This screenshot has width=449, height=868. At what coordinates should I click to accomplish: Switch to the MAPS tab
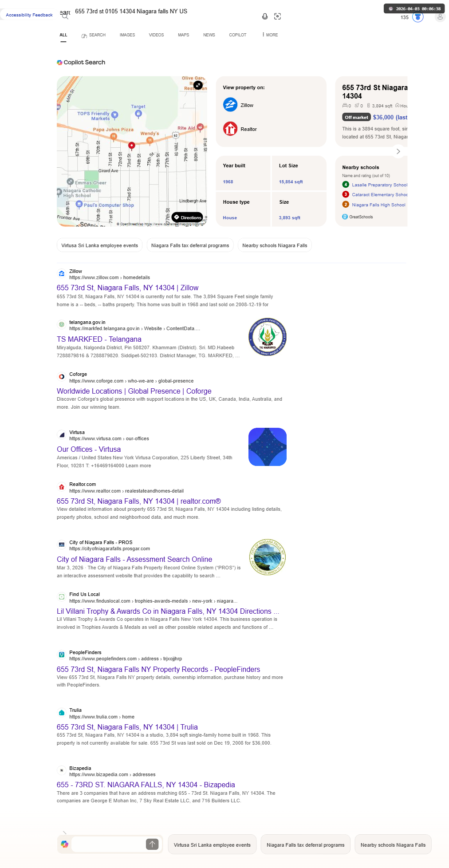coord(183,35)
